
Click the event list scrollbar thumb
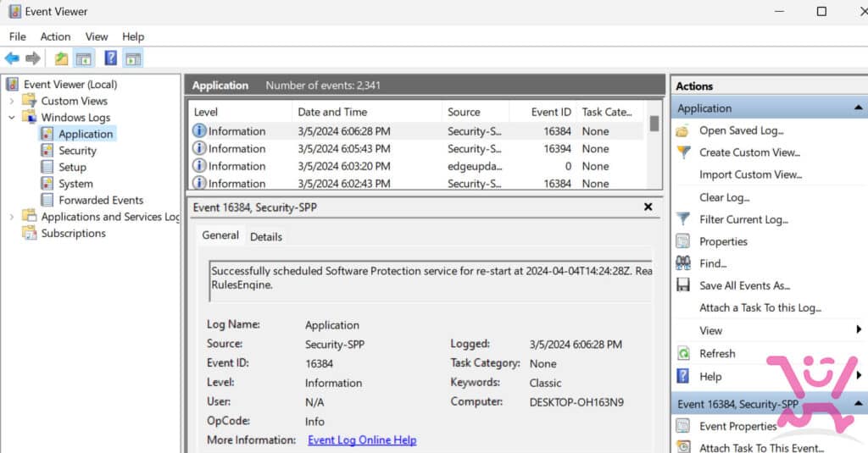pos(654,124)
